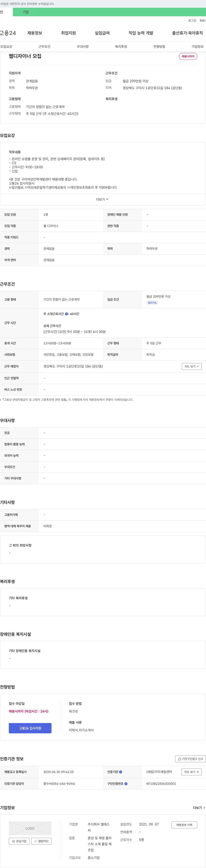Open 더보기 link in 기업정보

(x=199, y=808)
